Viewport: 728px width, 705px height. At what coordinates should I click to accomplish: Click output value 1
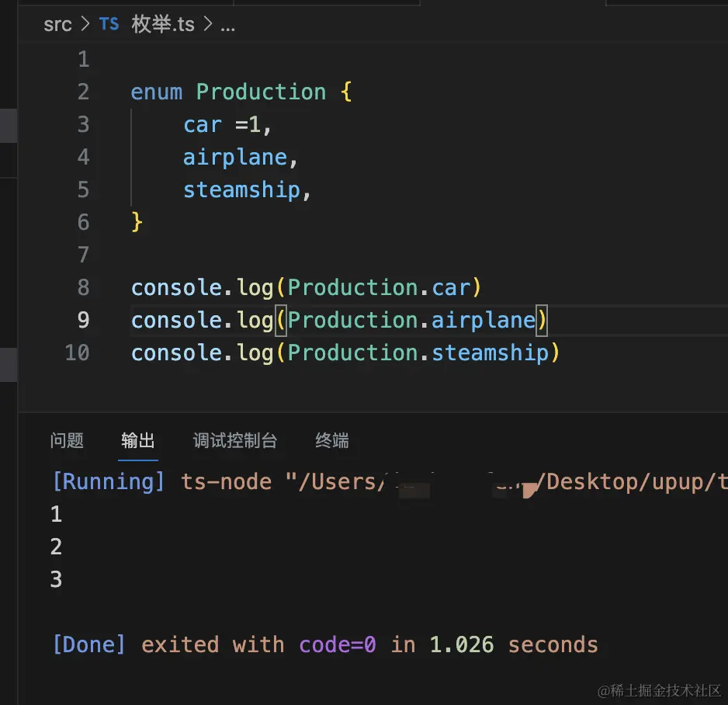coord(56,514)
